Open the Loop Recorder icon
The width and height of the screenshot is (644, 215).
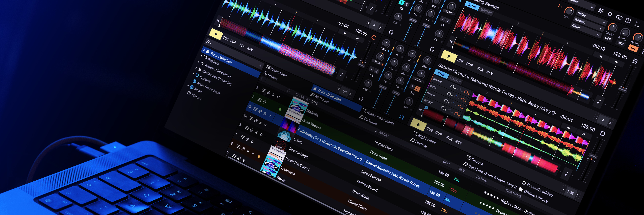tap(619, 17)
